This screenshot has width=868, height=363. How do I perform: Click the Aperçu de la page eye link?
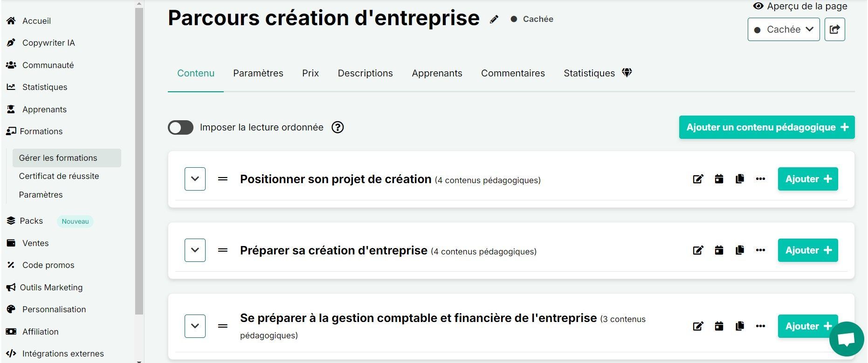tap(800, 6)
